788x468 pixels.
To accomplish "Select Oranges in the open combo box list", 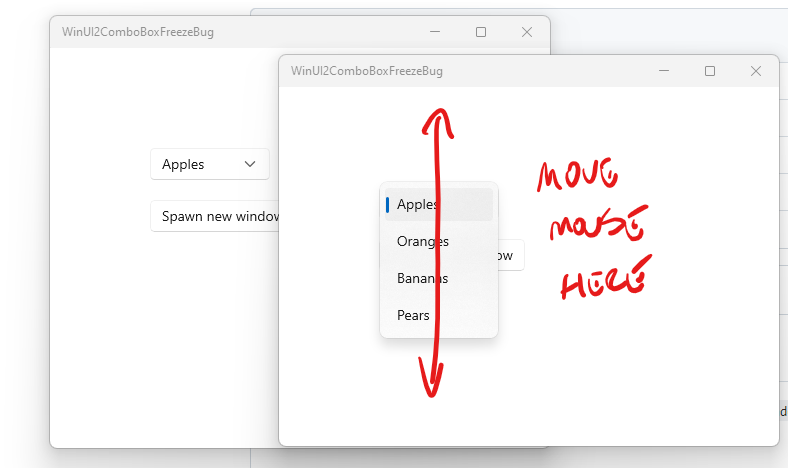I will 439,241.
